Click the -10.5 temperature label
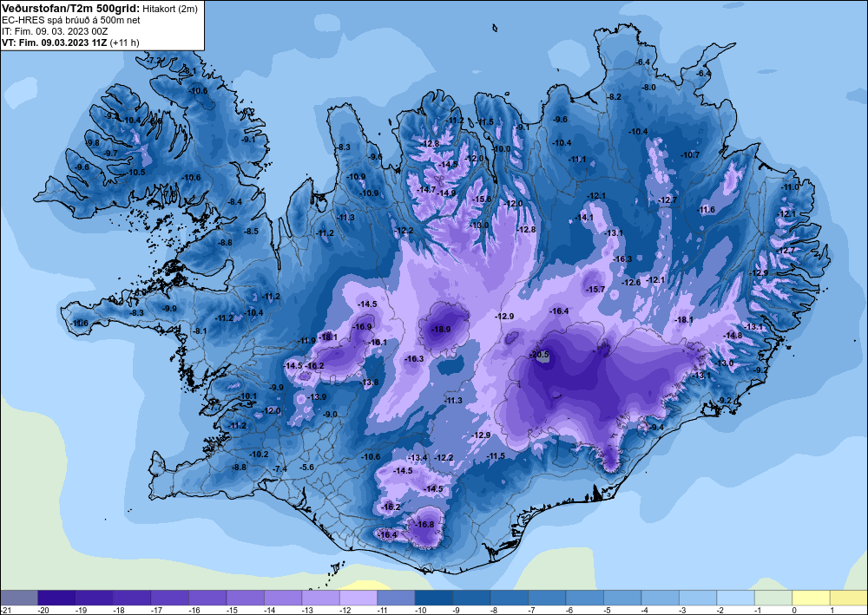Screen dimensions: 868x615 [x=135, y=172]
